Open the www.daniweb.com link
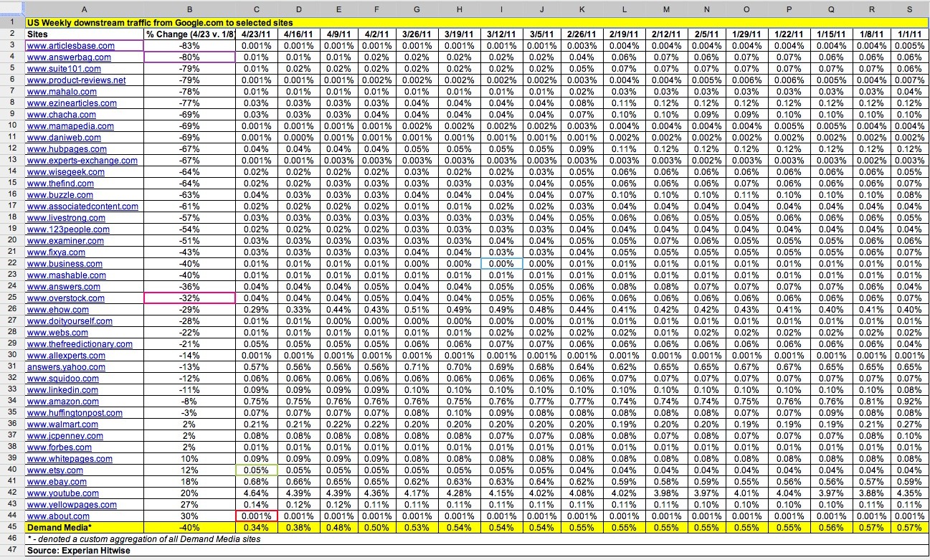Image resolution: width=930 pixels, height=560 pixels. click(64, 138)
